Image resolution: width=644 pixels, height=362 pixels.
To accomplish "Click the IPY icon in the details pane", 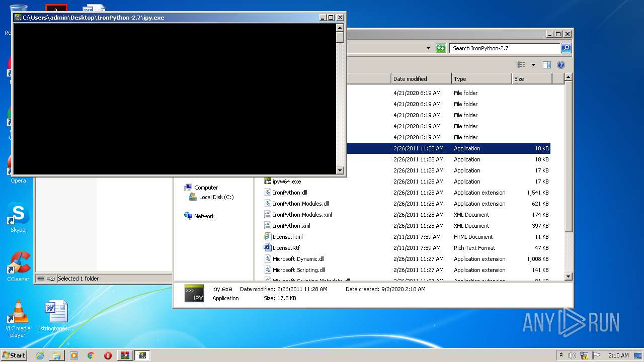I will tap(194, 294).
